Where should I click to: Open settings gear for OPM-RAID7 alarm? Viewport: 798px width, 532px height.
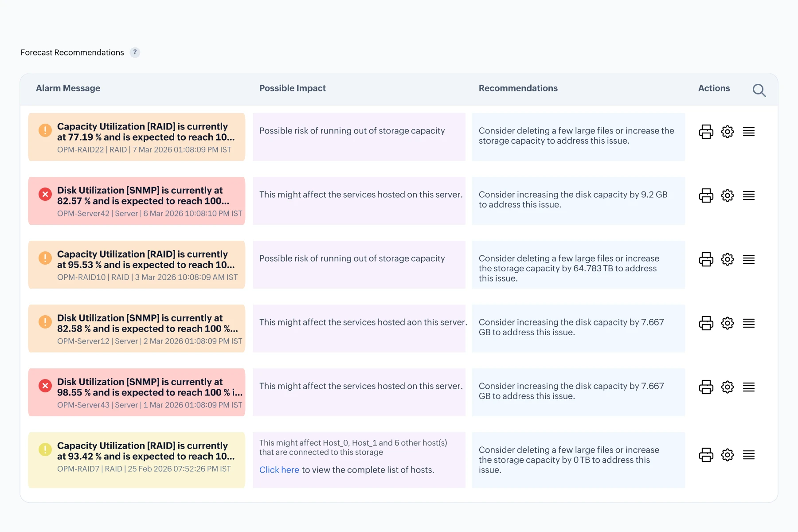pos(727,455)
